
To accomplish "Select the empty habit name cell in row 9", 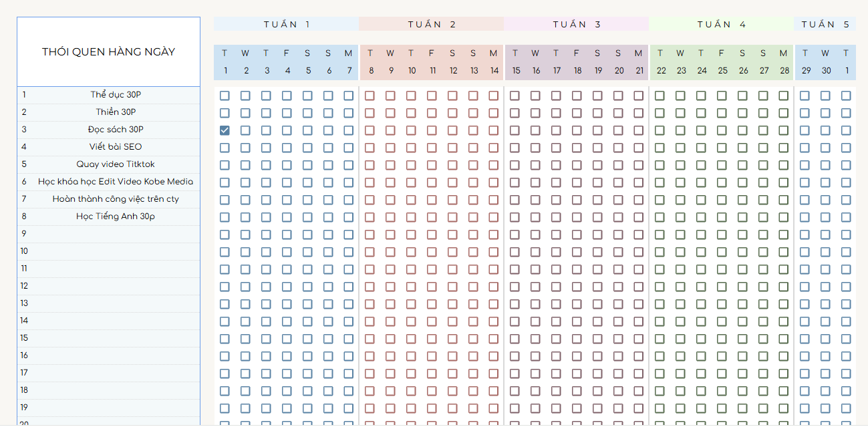I will pos(116,234).
